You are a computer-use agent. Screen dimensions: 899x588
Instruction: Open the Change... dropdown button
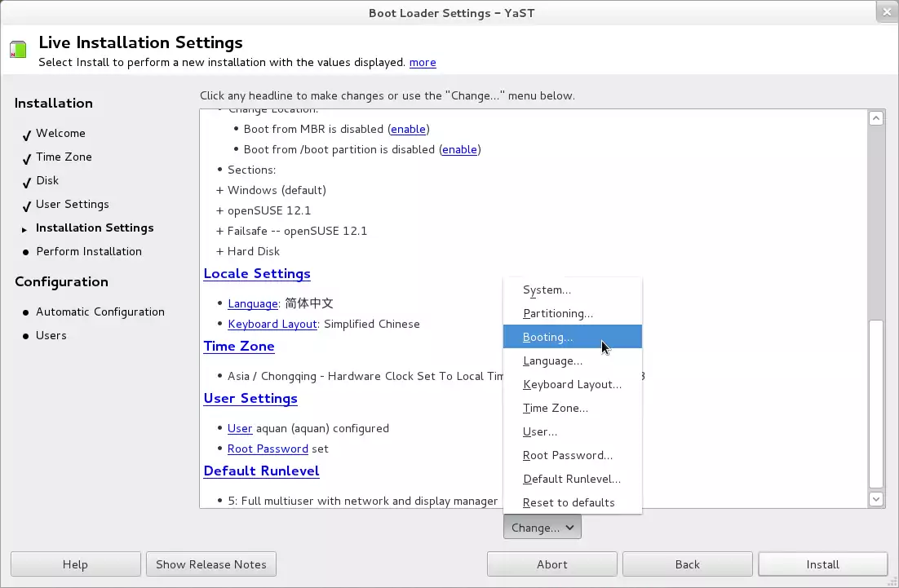click(542, 528)
